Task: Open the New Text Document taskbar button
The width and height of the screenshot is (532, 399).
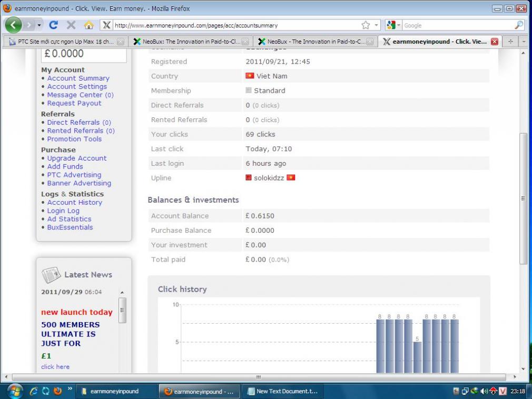Action: [283, 391]
